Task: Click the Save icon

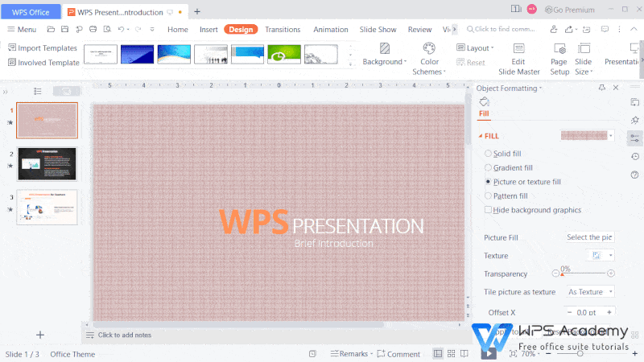Action: coord(65,29)
